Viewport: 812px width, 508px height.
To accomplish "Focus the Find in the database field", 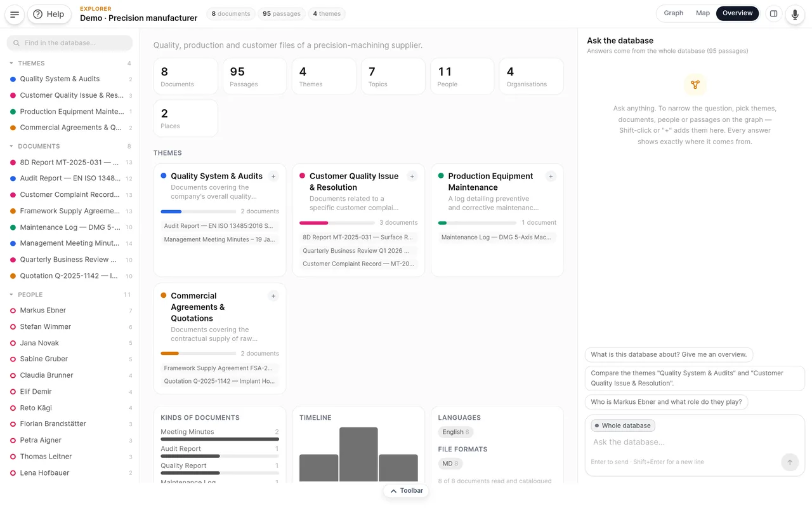I will click(70, 43).
